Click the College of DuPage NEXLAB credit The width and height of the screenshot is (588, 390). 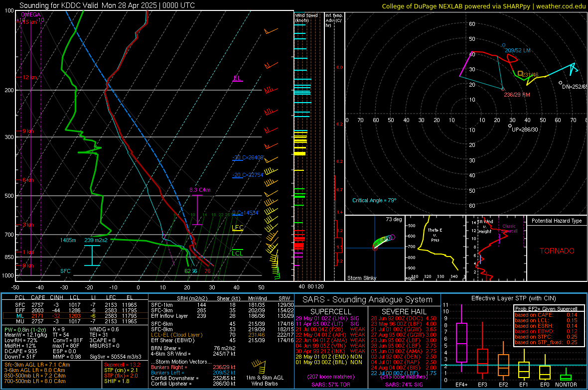point(483,6)
